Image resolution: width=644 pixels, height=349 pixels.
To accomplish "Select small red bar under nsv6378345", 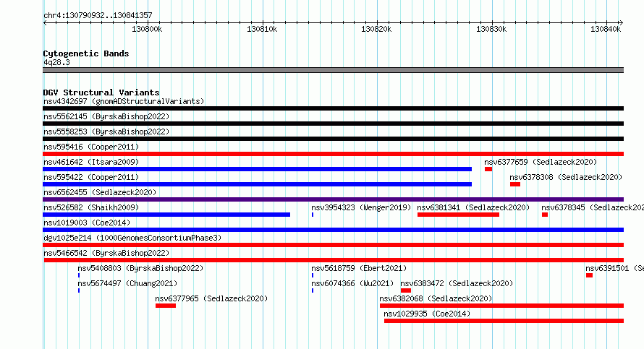I will 545,215.
